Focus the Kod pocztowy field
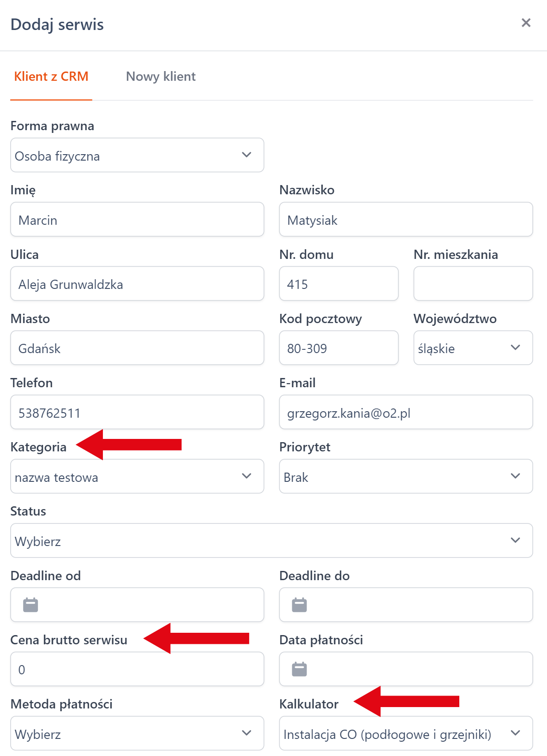 338,348
